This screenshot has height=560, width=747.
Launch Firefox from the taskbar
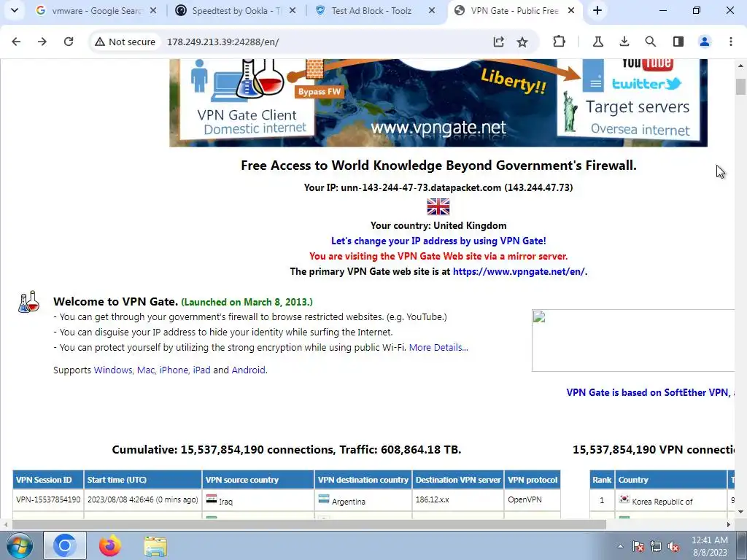coord(110,545)
